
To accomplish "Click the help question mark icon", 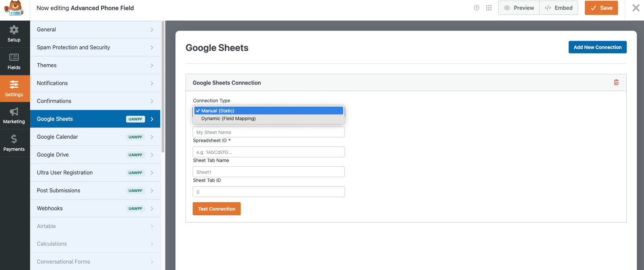I will [477, 8].
